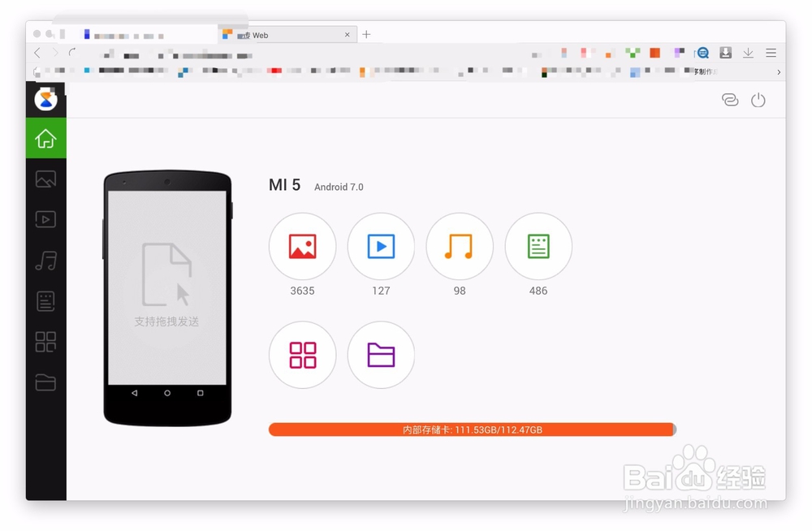The width and height of the screenshot is (812, 531).
Task: Open the documents circle showing 486
Action: click(x=538, y=246)
